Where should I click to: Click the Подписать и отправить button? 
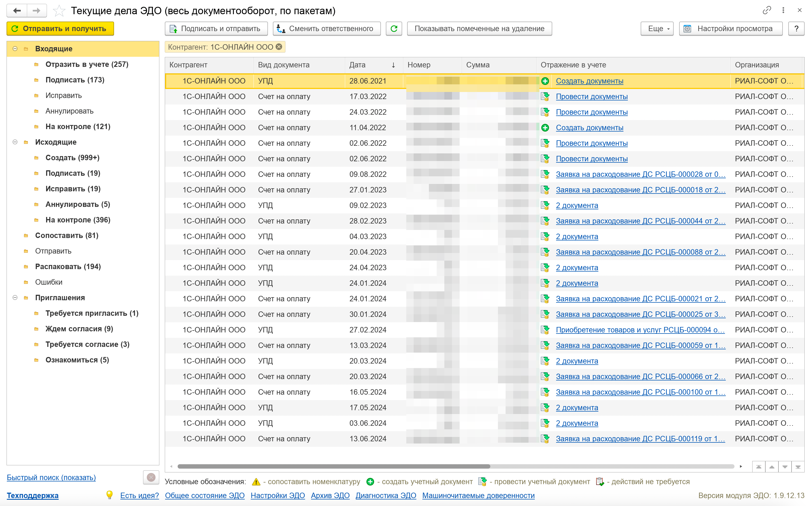(x=216, y=29)
